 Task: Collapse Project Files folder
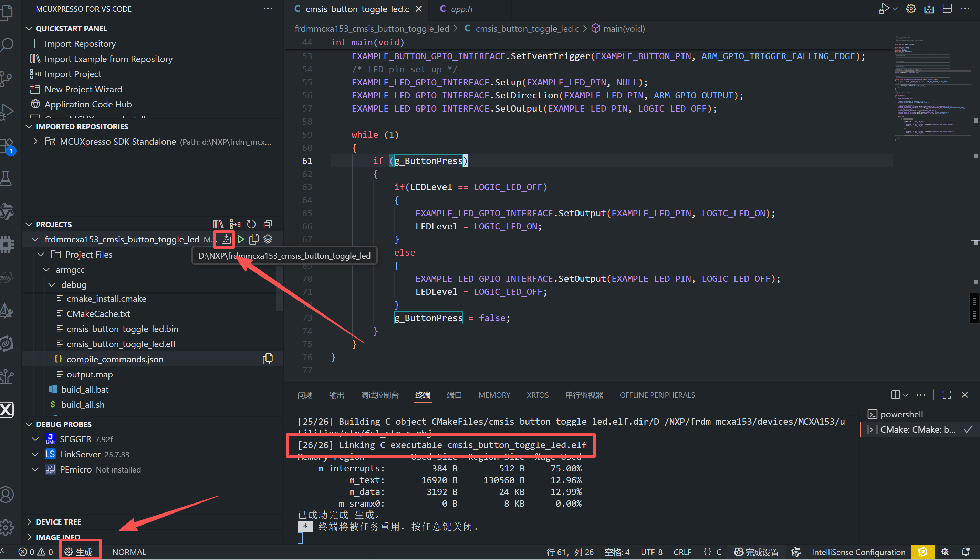pyautogui.click(x=41, y=254)
